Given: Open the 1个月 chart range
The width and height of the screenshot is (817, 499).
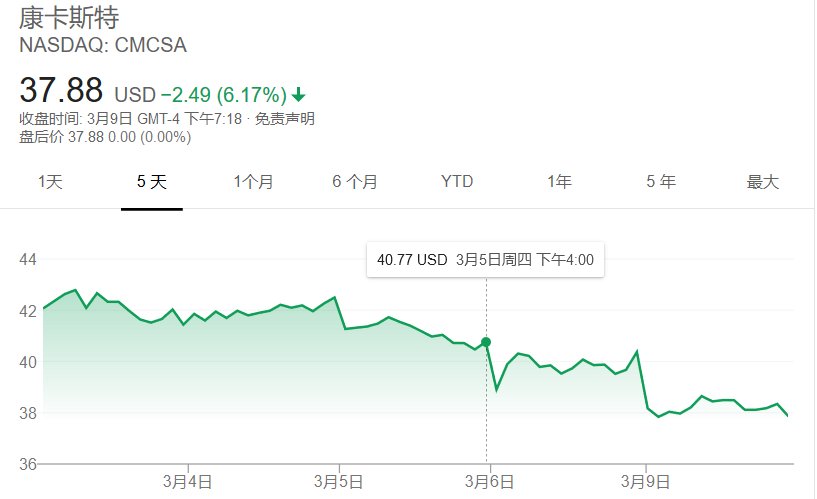Looking at the screenshot, I should pos(253,182).
